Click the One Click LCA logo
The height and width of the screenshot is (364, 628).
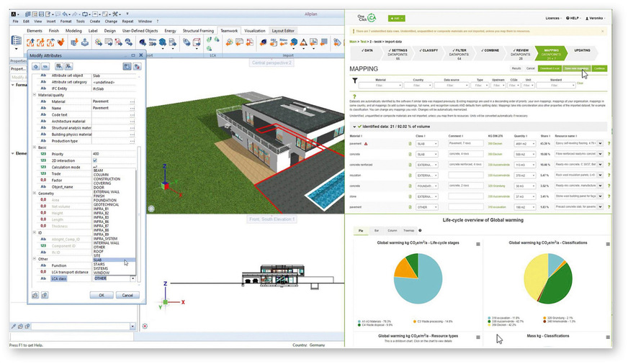[x=367, y=18]
